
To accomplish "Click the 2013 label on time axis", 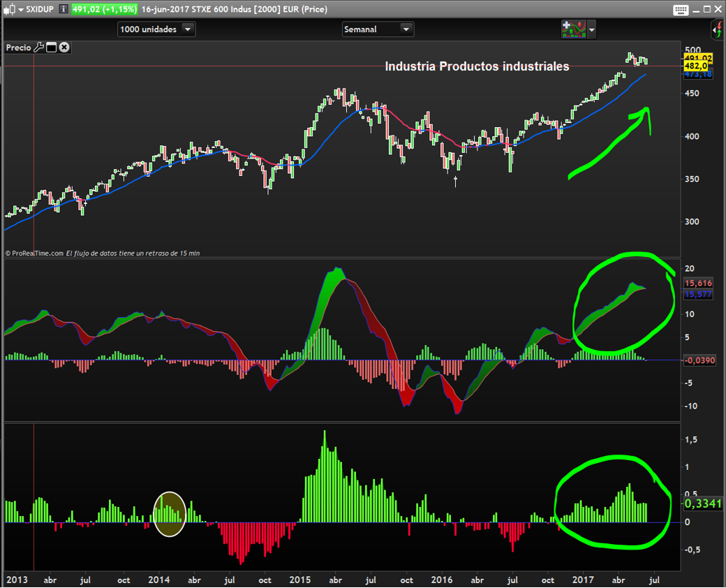I will click(x=17, y=580).
